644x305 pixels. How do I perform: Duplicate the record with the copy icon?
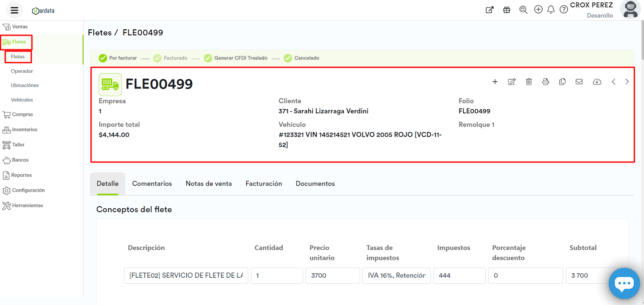click(x=562, y=82)
